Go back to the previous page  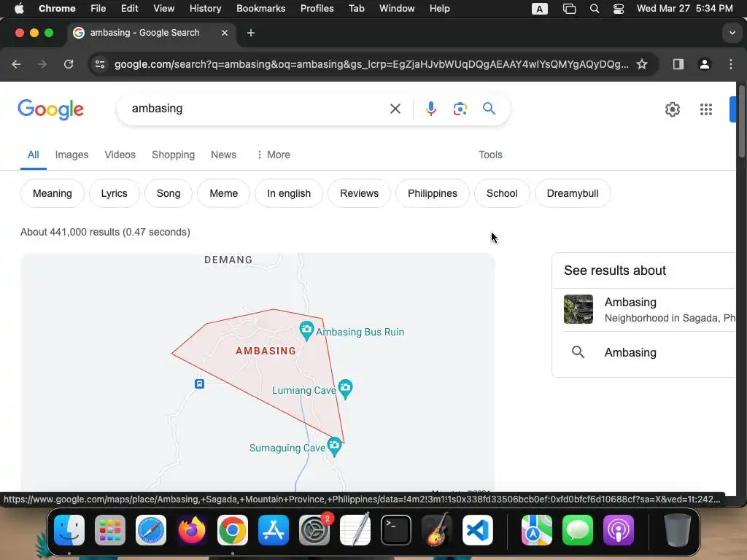(x=16, y=64)
